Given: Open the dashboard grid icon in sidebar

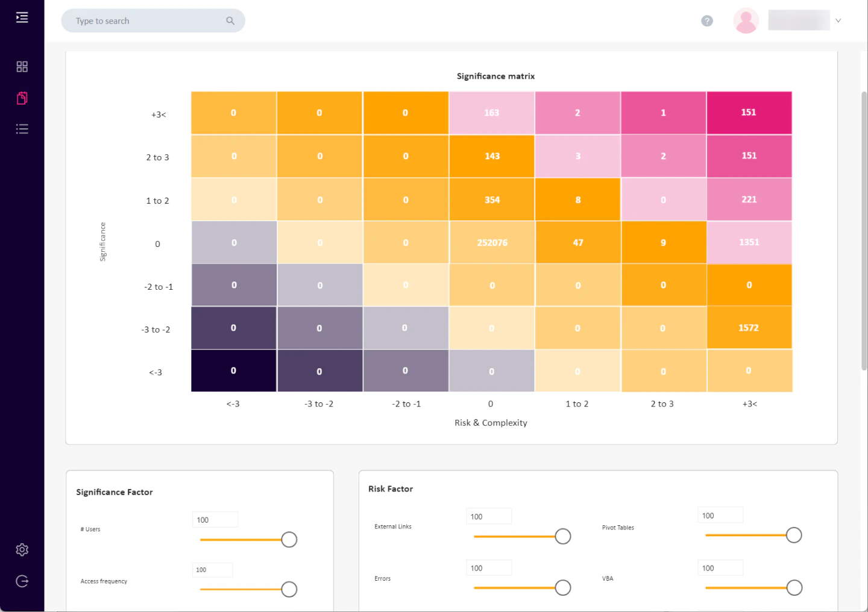Looking at the screenshot, I should pos(22,66).
